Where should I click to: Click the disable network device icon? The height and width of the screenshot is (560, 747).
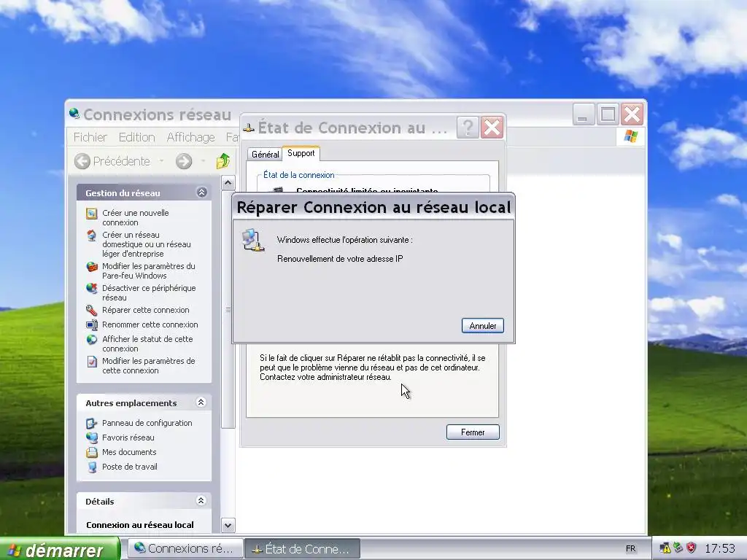pyautogui.click(x=91, y=288)
